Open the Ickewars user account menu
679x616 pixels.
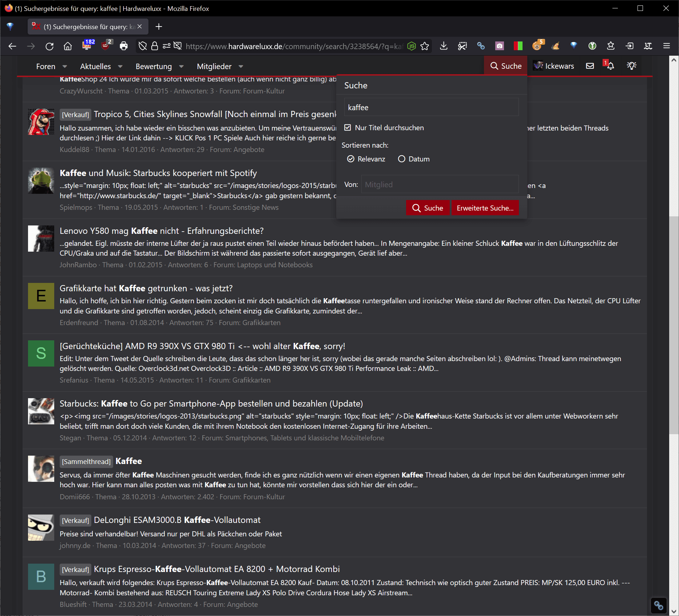coord(553,66)
